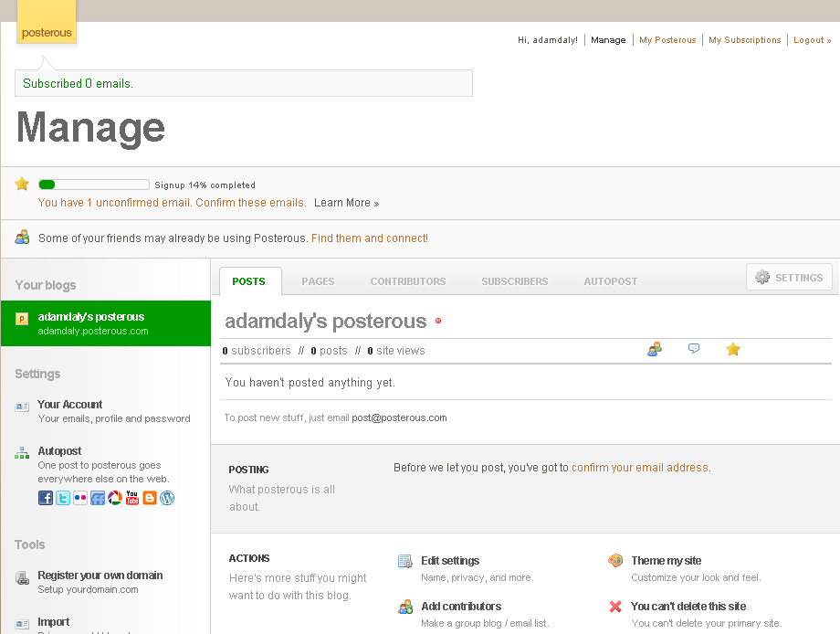Click the Autopost network icon
The height and width of the screenshot is (634, 840).
click(22, 453)
